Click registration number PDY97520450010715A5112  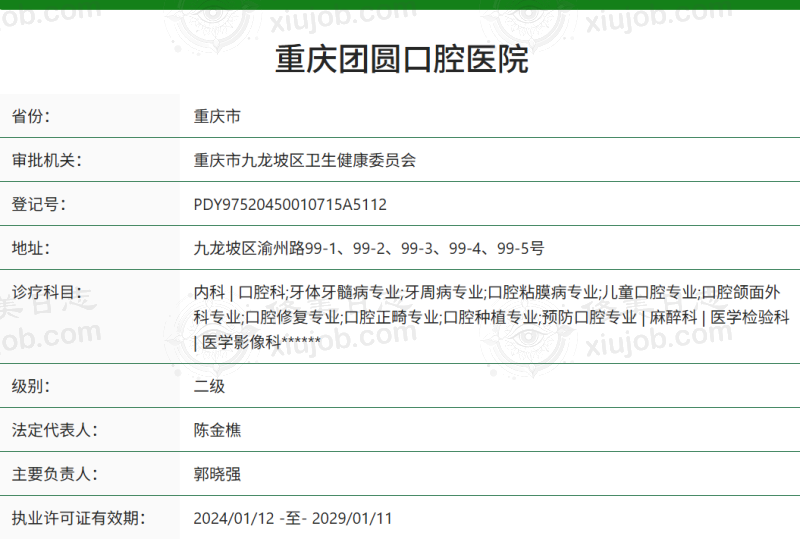[290, 205]
